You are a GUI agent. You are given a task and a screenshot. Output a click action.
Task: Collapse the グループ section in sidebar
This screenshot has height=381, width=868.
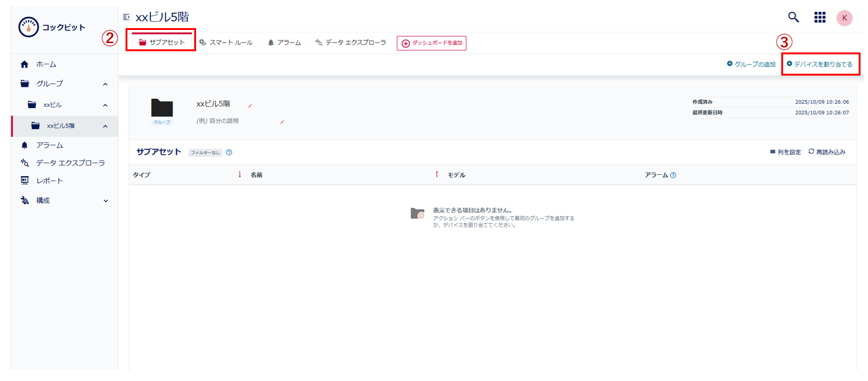point(106,83)
